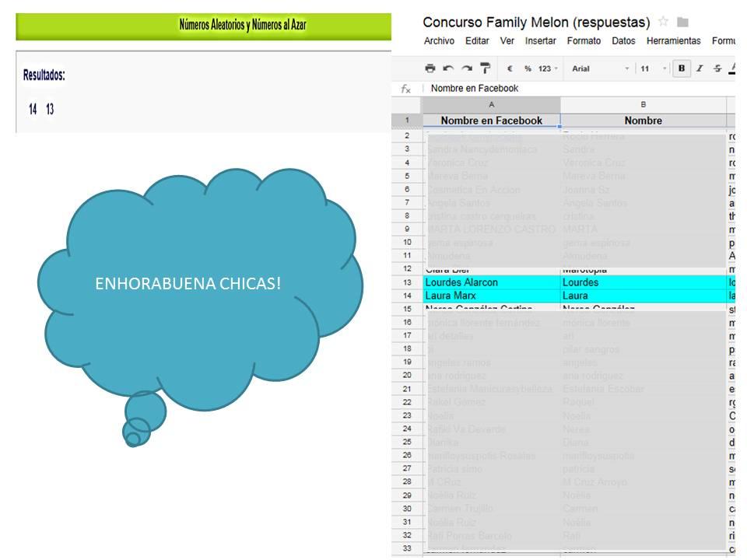Open the Archivo menu

tap(439, 41)
